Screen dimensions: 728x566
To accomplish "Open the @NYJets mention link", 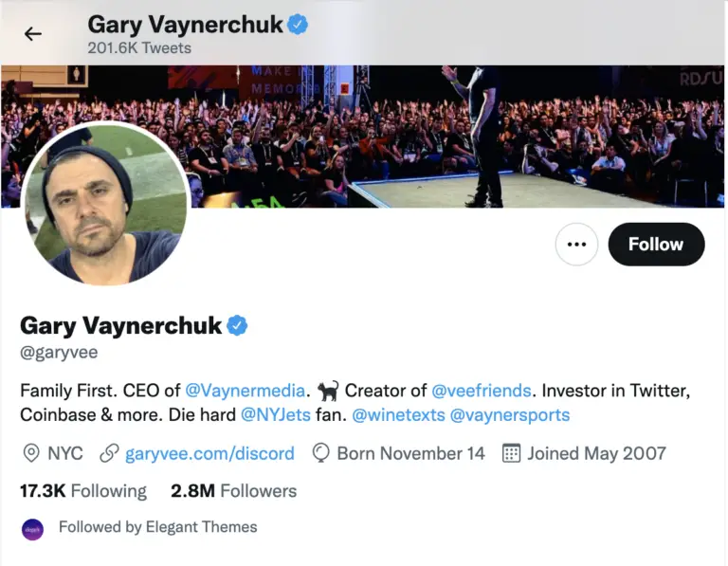I will [276, 414].
